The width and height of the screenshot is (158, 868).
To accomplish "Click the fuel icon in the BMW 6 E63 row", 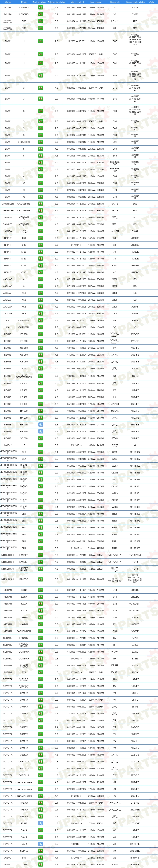I will [40, 156].
